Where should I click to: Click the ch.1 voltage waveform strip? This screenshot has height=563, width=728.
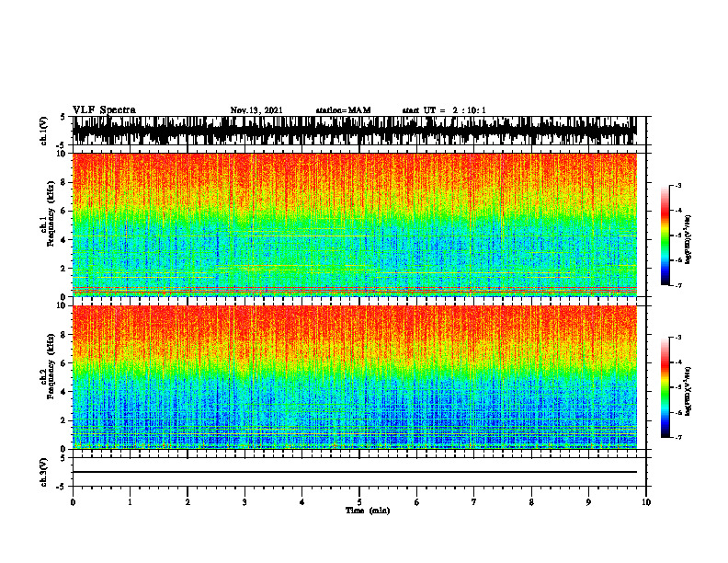pos(354,131)
